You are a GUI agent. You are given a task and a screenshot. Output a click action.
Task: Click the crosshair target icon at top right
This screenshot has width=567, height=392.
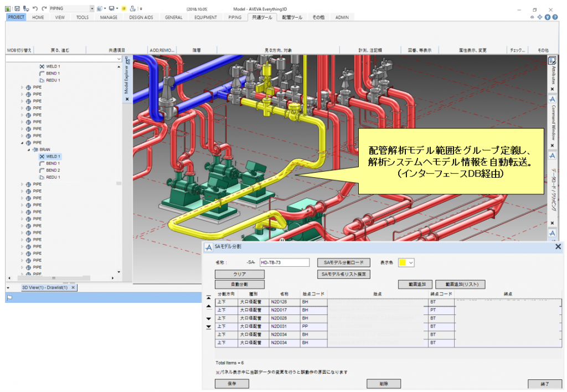pyautogui.click(x=539, y=17)
